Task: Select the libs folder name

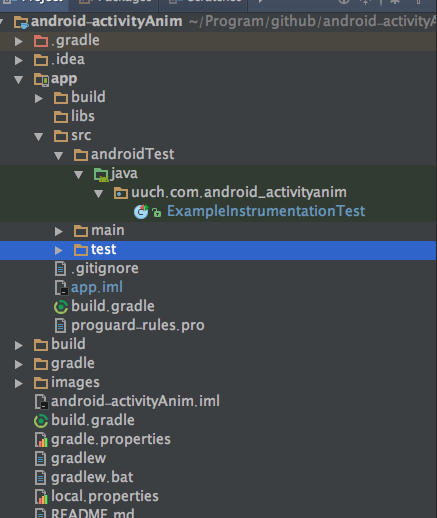Action: tap(83, 117)
